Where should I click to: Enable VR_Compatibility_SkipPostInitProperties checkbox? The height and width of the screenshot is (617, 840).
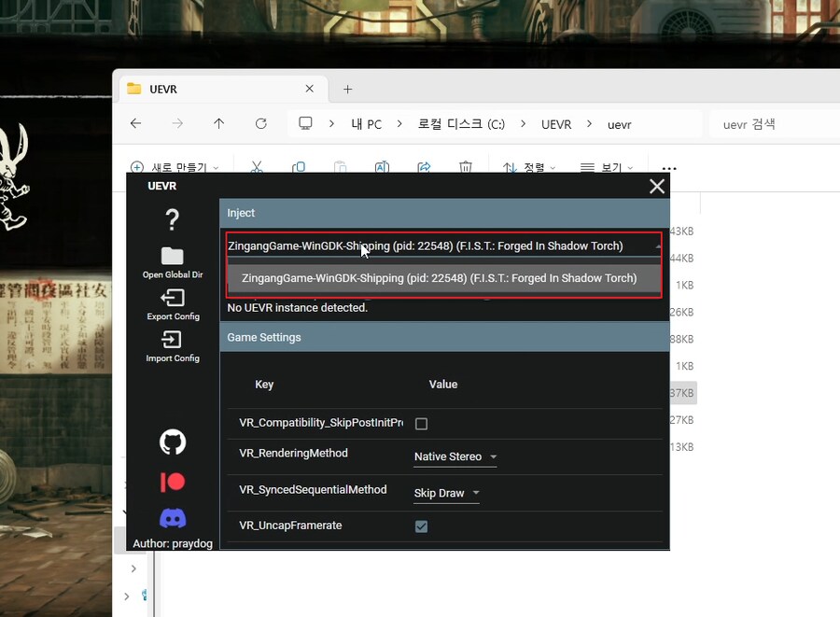tap(421, 424)
